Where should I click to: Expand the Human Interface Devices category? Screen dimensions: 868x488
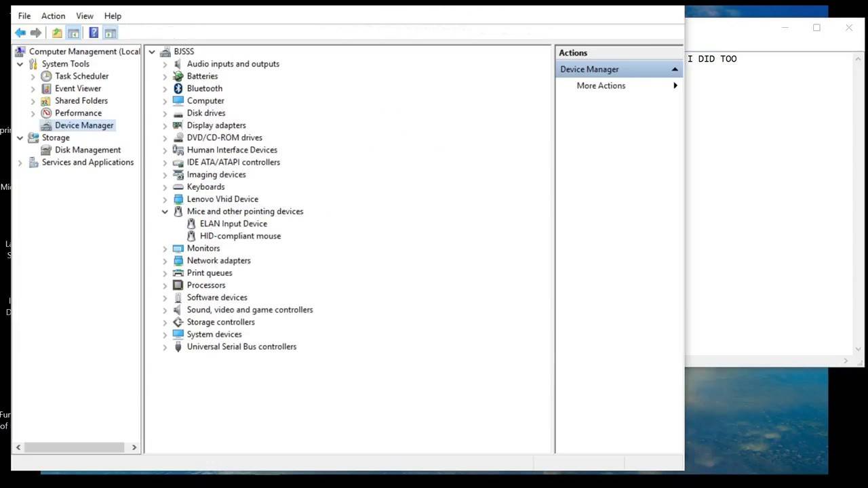click(165, 150)
